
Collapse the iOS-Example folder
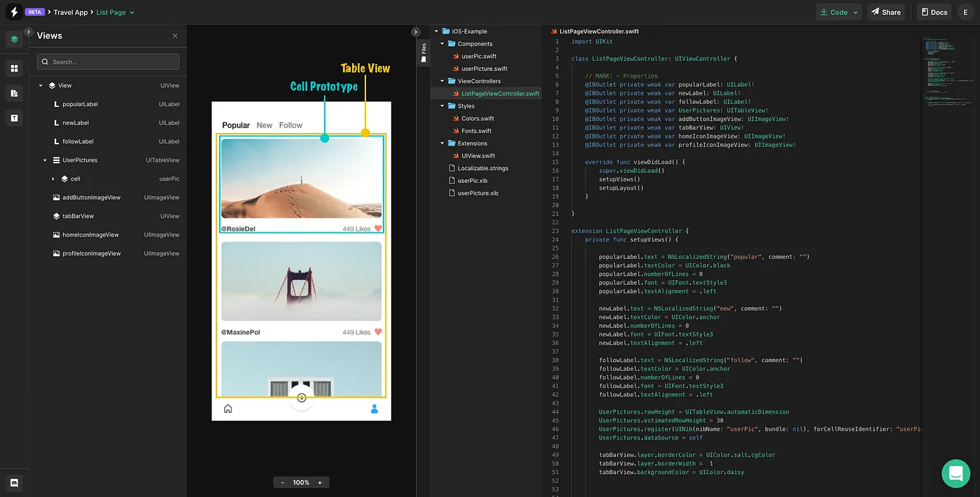click(436, 31)
